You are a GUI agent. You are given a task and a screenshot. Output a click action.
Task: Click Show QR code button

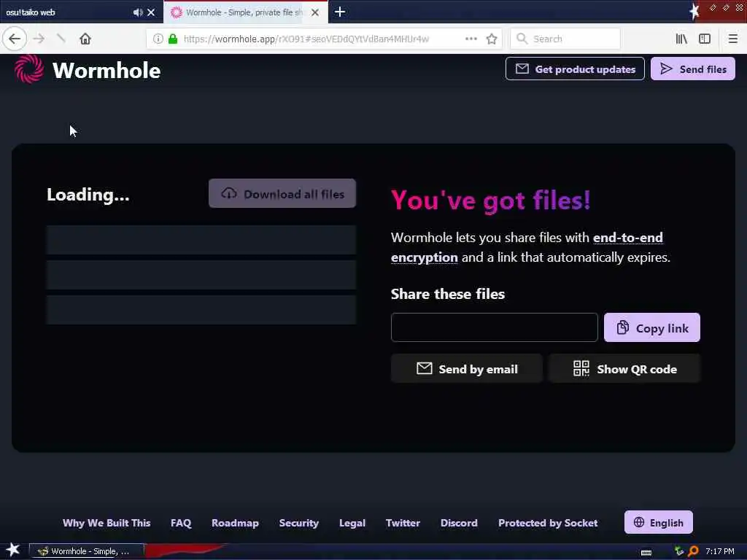[624, 368]
